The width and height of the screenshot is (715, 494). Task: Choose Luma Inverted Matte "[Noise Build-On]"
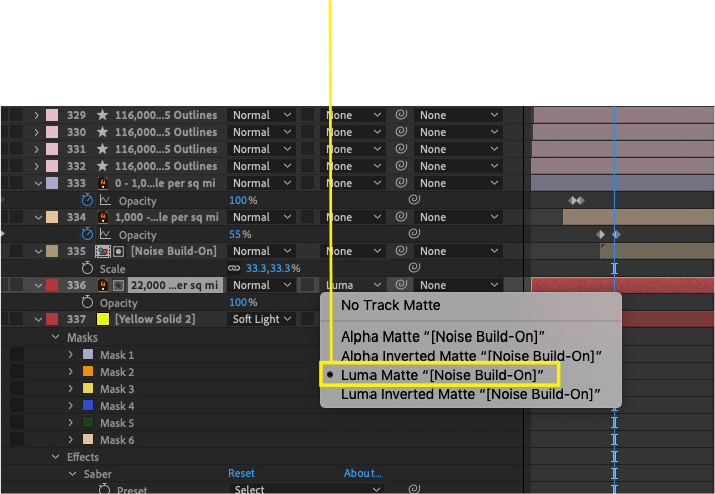471,394
